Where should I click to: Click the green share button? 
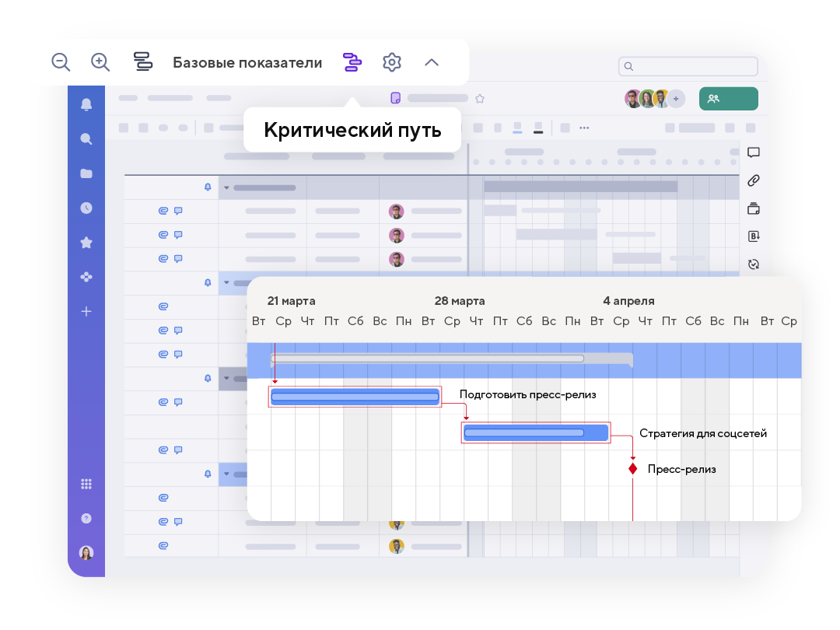728,99
